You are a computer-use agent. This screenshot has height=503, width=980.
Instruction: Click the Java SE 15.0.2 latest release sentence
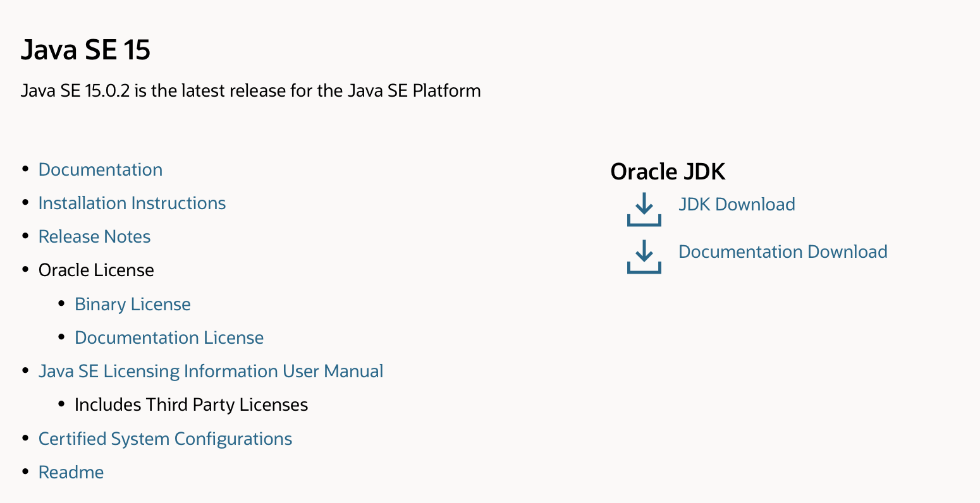coord(251,90)
